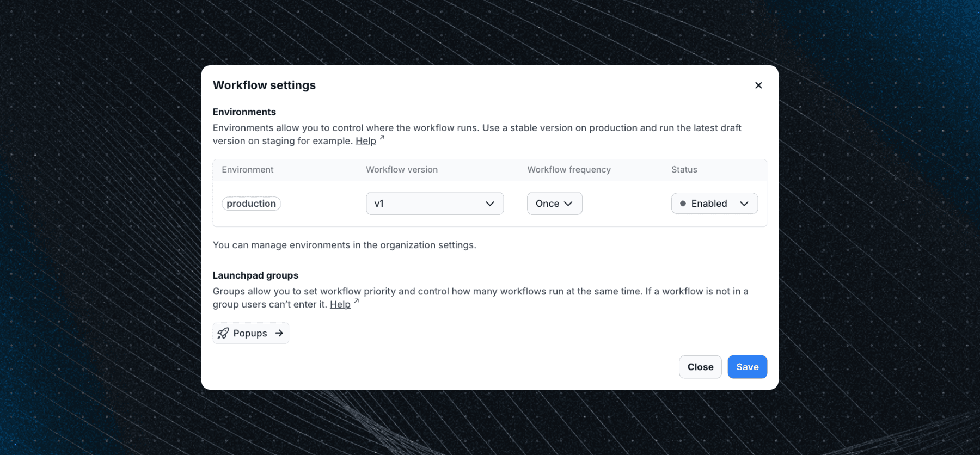Close the Workflow settings dialog via Close button
Image resolution: width=980 pixels, height=455 pixels.
pos(700,367)
